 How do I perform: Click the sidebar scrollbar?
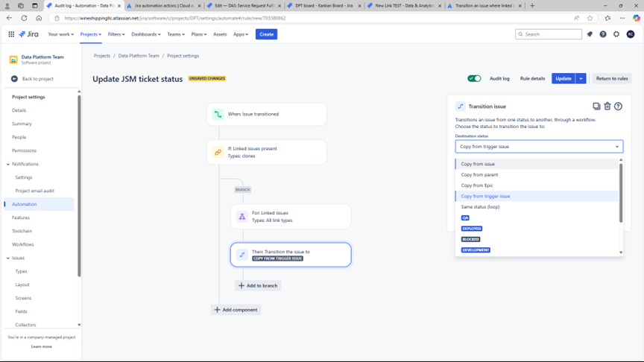click(79, 185)
